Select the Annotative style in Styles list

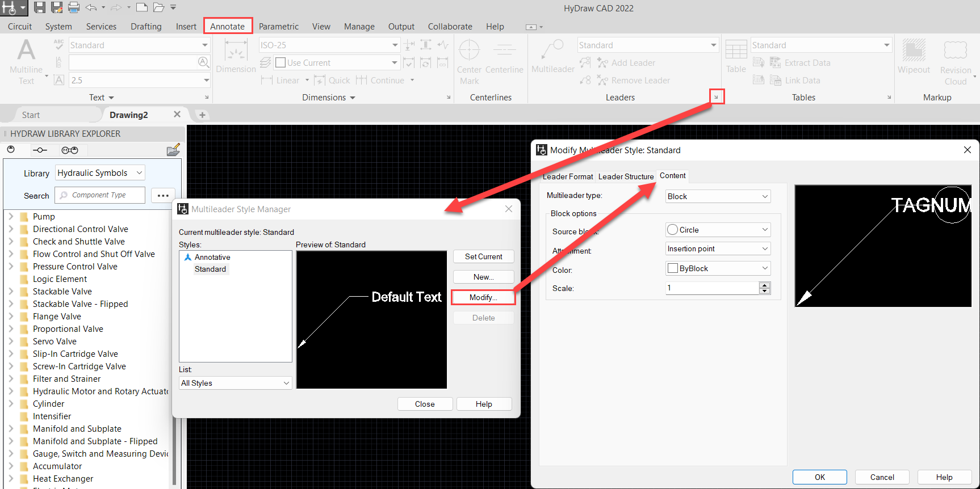click(212, 258)
